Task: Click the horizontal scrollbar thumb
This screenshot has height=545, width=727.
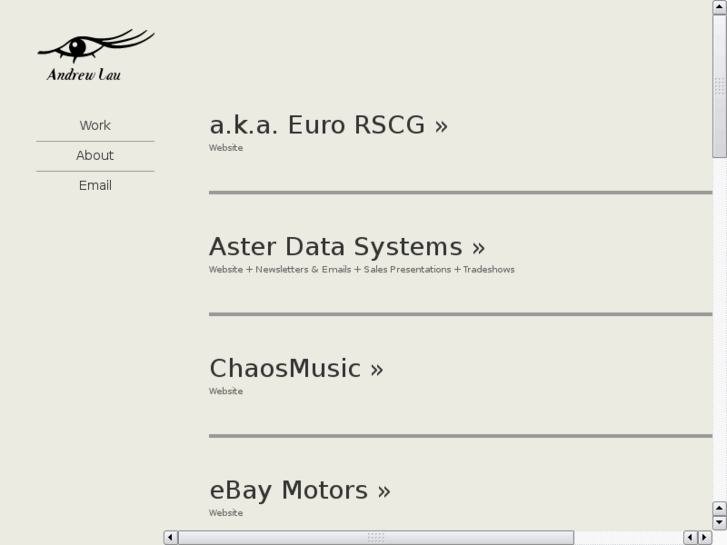Action: [x=375, y=537]
